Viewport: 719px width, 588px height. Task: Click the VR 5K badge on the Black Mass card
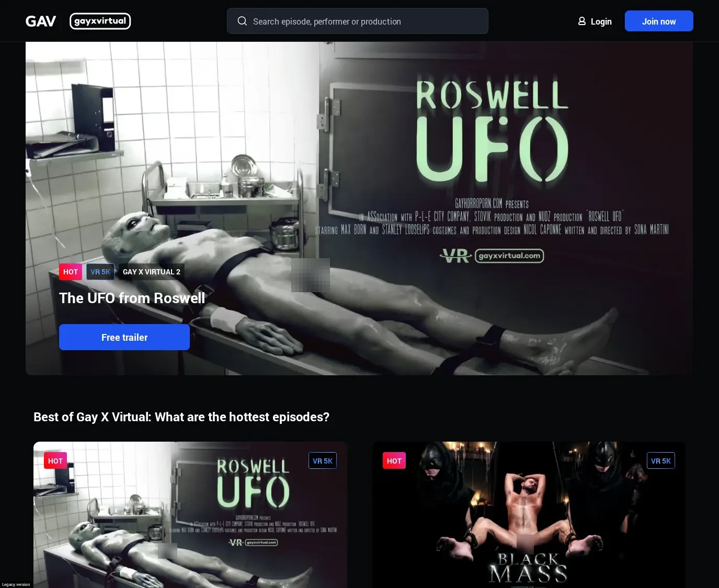click(661, 460)
